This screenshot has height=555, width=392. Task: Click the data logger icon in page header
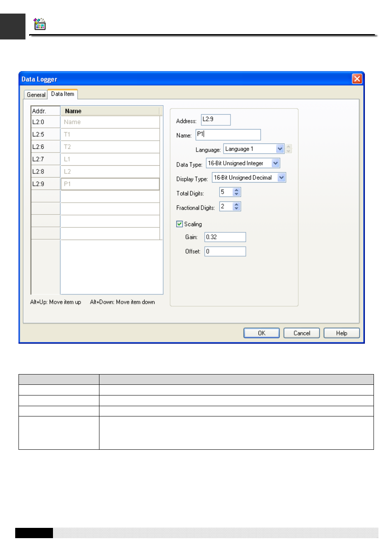[x=39, y=24]
